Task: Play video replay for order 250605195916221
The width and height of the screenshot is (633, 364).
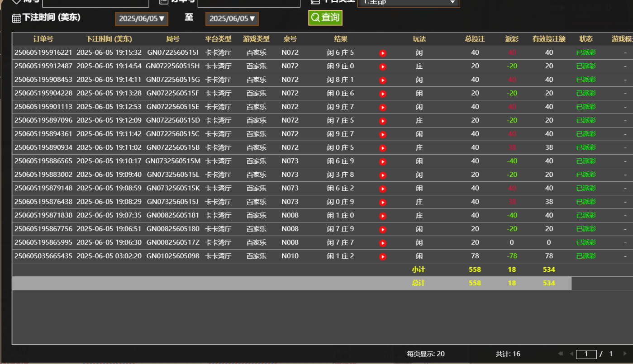Action: [x=383, y=53]
